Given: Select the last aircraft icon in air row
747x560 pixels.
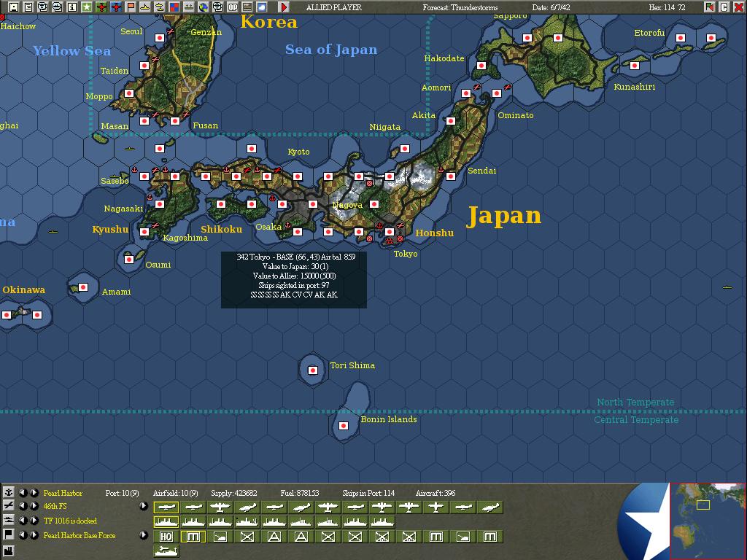Looking at the screenshot, I should tap(490, 507).
